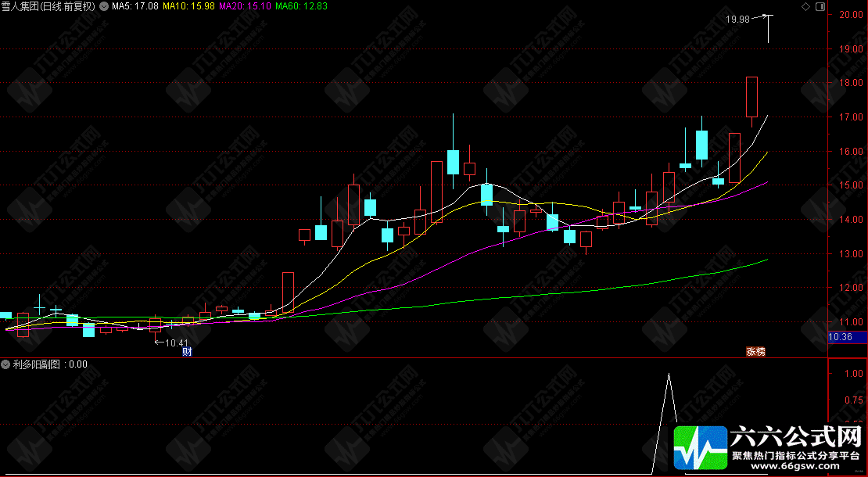Open the 财 financial marker

click(x=187, y=351)
